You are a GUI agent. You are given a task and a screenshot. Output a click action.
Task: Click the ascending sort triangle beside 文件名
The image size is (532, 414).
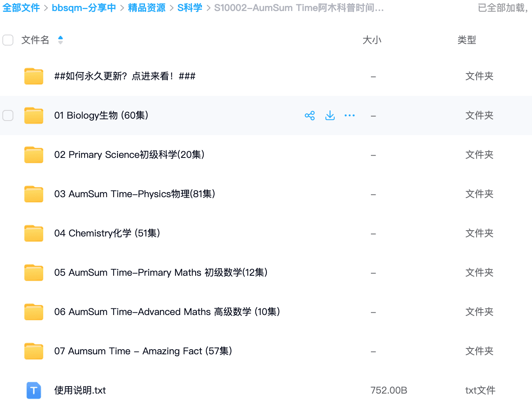(61, 37)
